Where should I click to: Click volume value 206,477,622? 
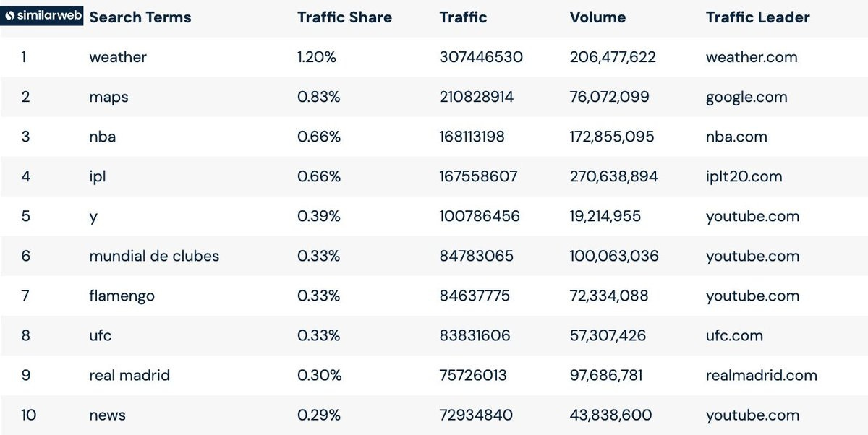[613, 57]
